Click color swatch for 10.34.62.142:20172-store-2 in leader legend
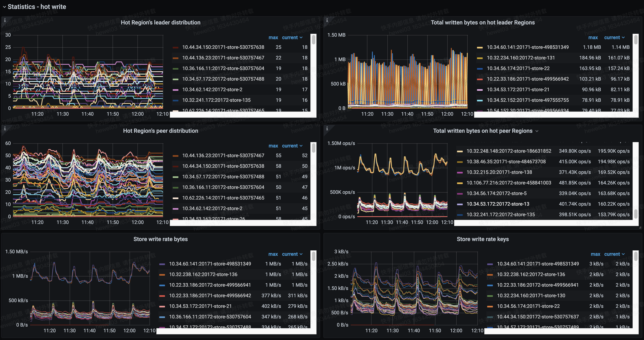 coord(176,90)
